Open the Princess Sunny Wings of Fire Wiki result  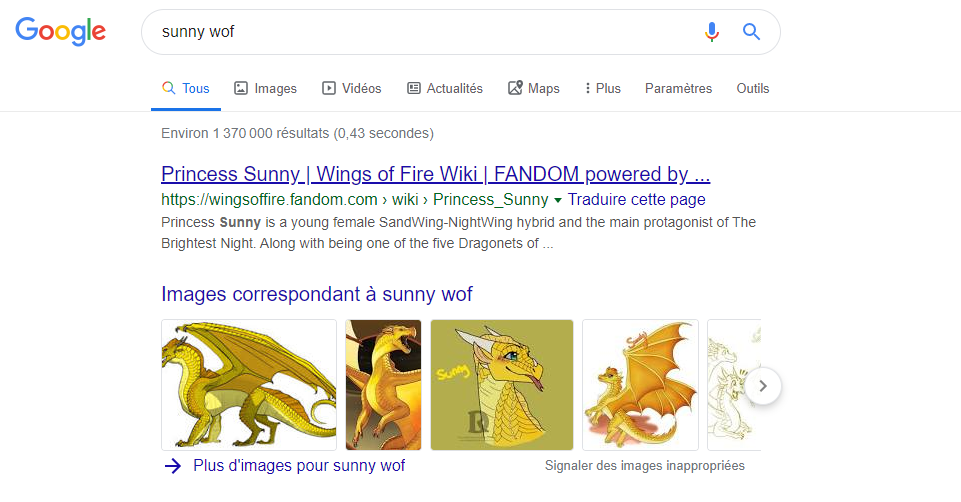(435, 174)
